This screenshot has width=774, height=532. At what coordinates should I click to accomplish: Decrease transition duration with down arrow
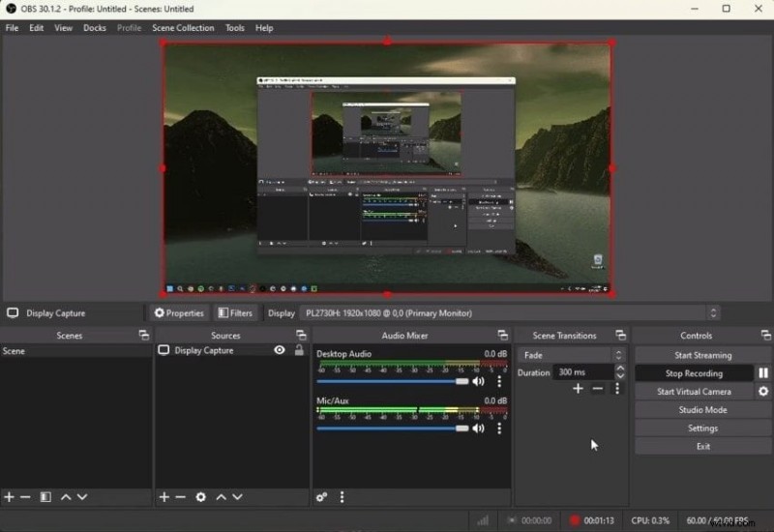click(x=620, y=376)
